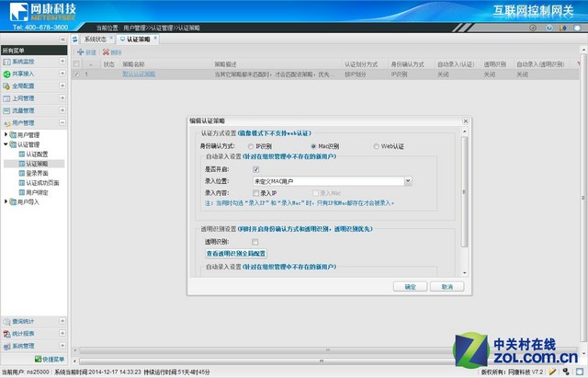
Task: Click the dialog scrollbar down arrow
Action: tap(465, 273)
